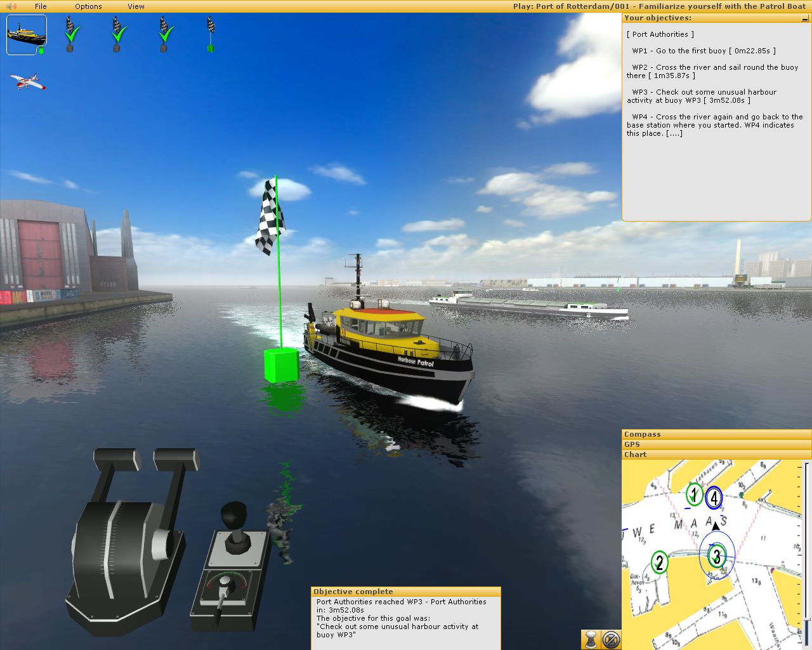This screenshot has width=812, height=650.
Task: Click the green waypoint buoy in water
Action: 282,365
